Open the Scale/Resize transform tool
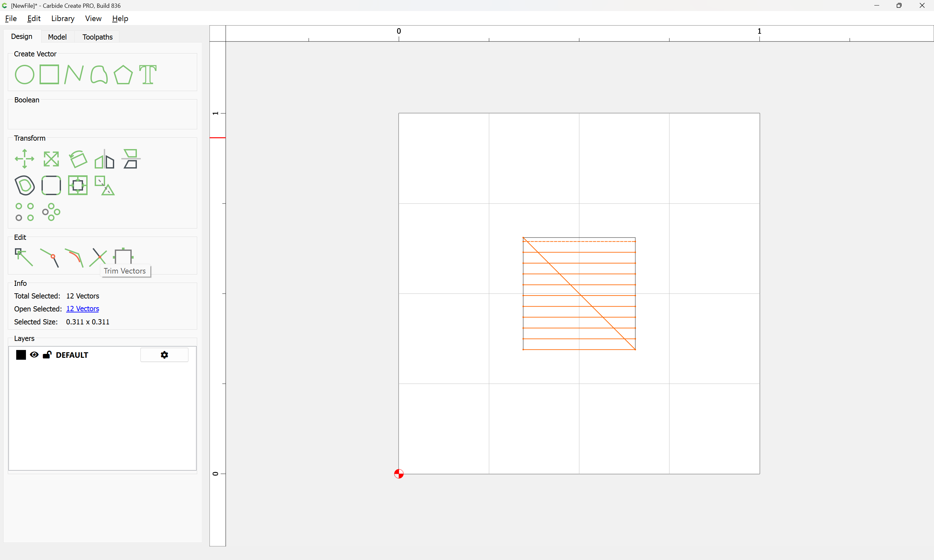Image resolution: width=934 pixels, height=560 pixels. coord(51,159)
